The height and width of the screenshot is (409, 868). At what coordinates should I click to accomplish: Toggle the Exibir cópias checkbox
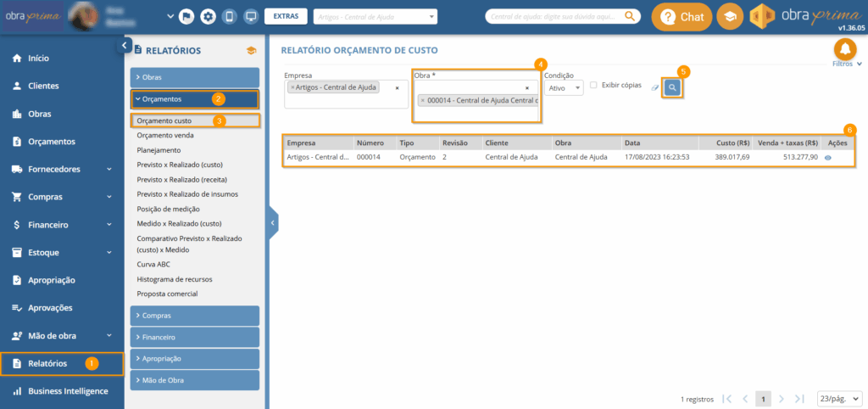click(593, 86)
